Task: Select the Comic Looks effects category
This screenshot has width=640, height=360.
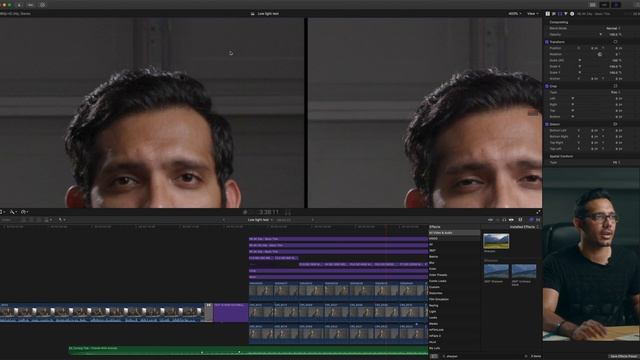Action: (438, 281)
